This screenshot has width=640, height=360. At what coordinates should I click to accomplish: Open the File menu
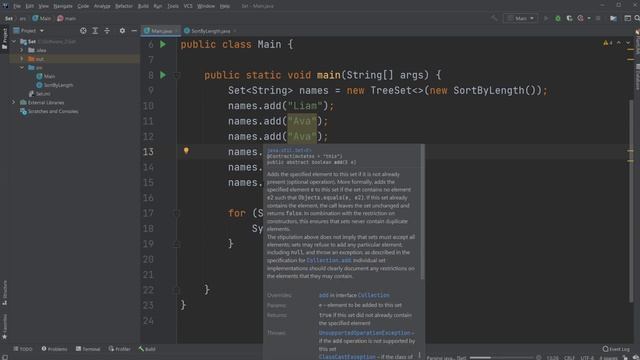(x=17, y=6)
